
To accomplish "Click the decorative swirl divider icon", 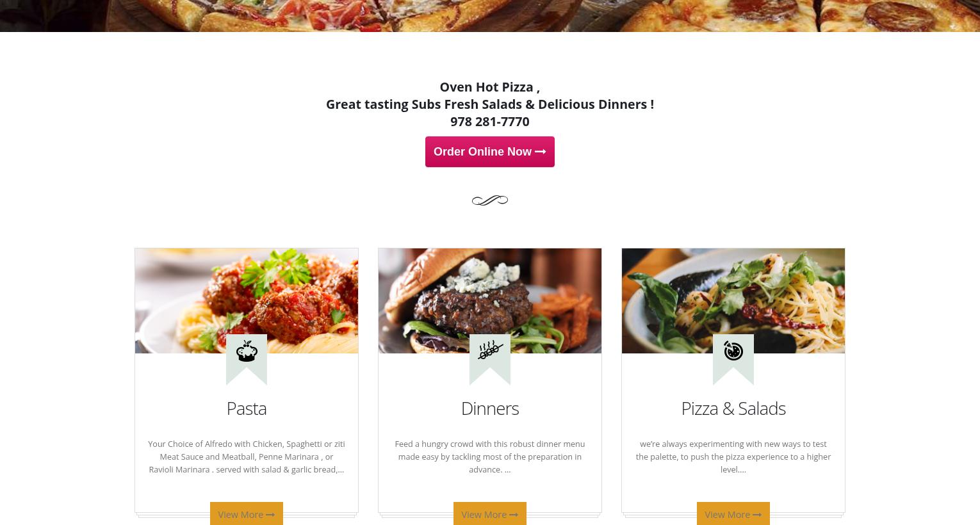I will coord(490,200).
